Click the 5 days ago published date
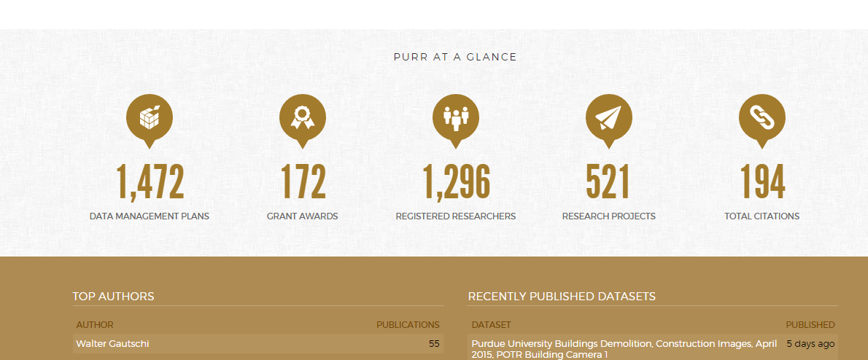The width and height of the screenshot is (868, 360). click(x=810, y=344)
